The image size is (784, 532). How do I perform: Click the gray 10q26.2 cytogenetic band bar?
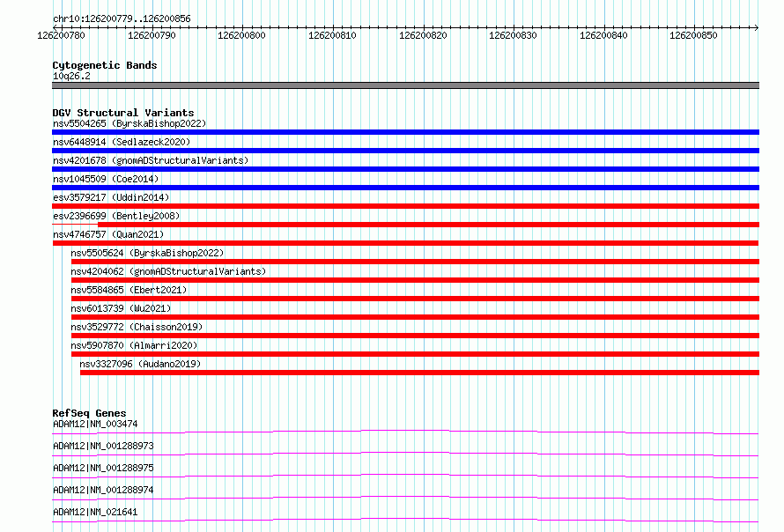point(405,85)
